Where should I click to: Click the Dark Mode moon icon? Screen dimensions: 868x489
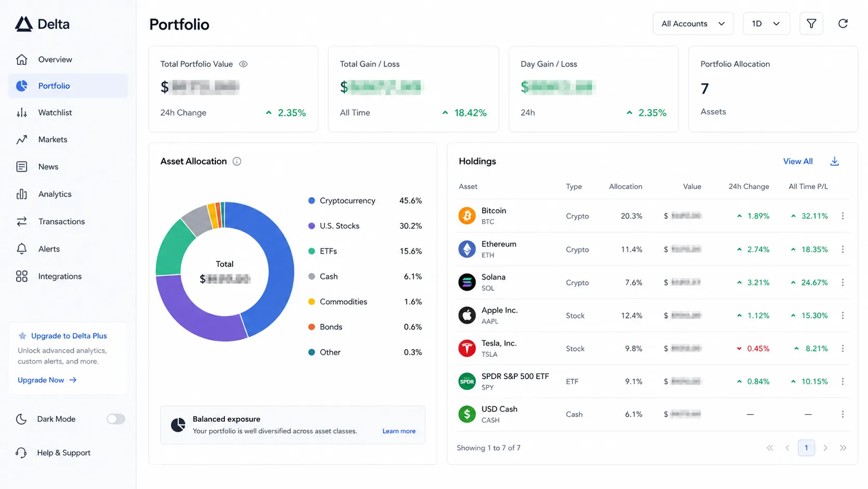coord(21,419)
